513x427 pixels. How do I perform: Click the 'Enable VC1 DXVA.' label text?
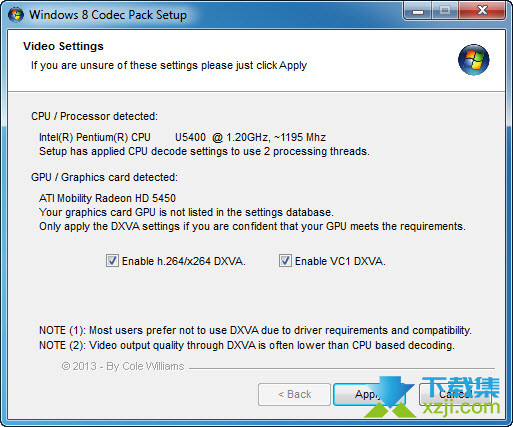pyautogui.click(x=340, y=261)
